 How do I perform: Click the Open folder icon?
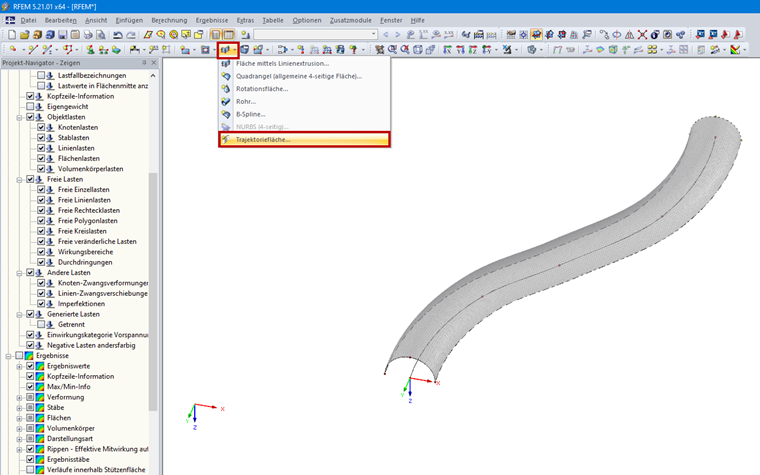click(x=25, y=34)
